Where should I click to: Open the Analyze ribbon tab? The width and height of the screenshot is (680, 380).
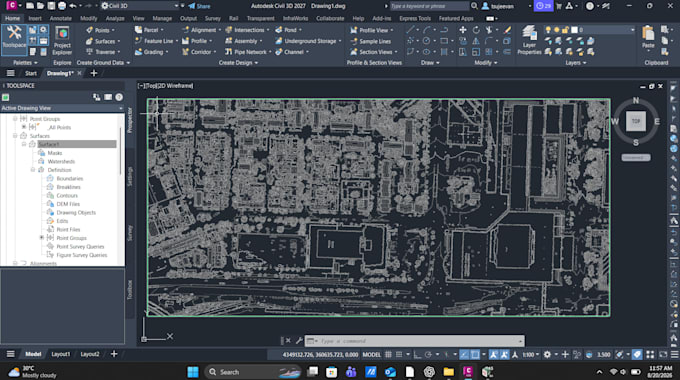pos(115,18)
